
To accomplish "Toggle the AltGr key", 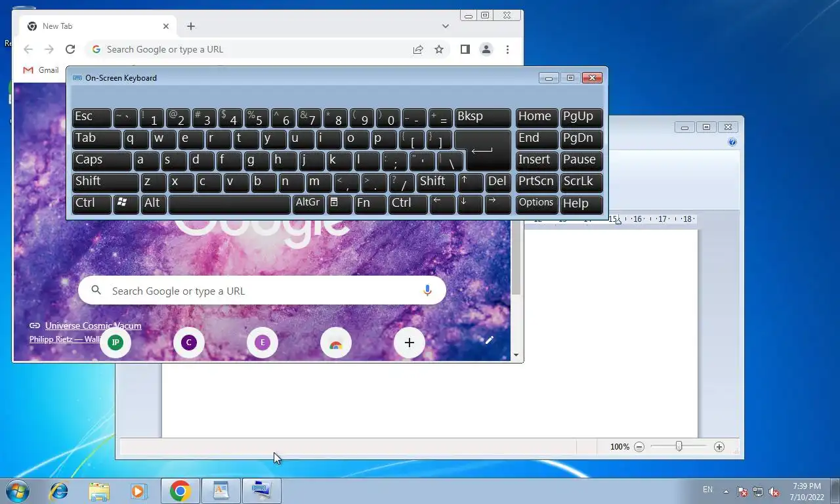I will (x=308, y=204).
